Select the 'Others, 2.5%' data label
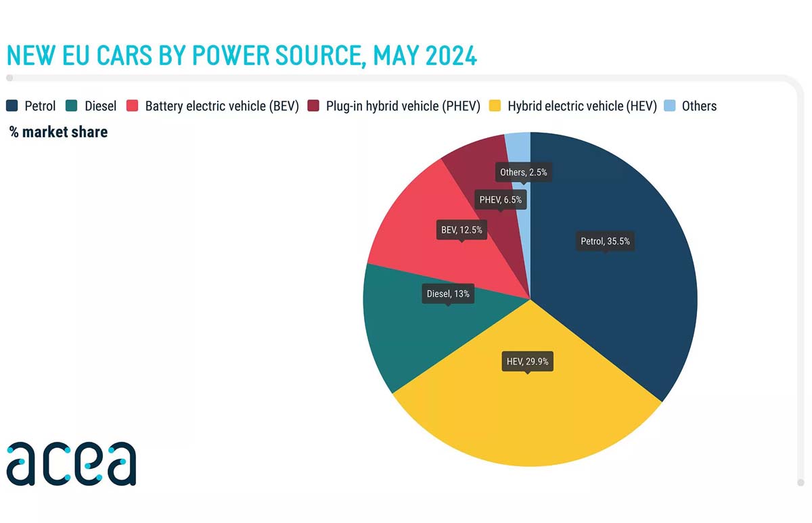Image resolution: width=812 pixels, height=523 pixels. coord(523,173)
